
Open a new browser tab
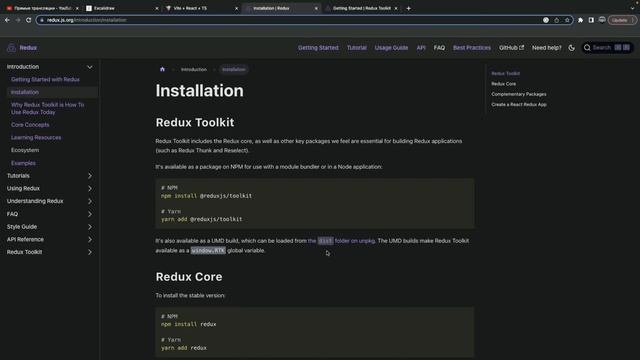(x=409, y=8)
